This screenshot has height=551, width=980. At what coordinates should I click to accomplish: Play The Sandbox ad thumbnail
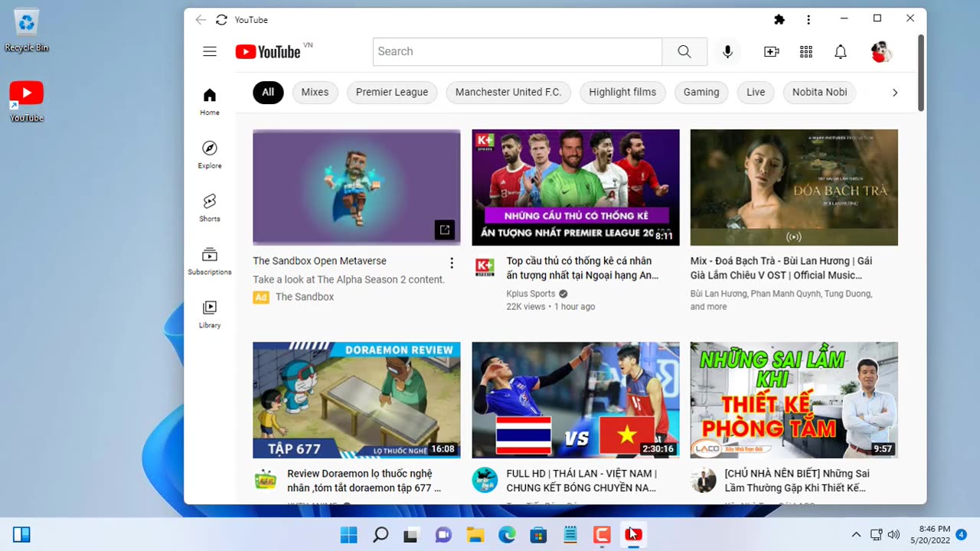click(x=357, y=187)
